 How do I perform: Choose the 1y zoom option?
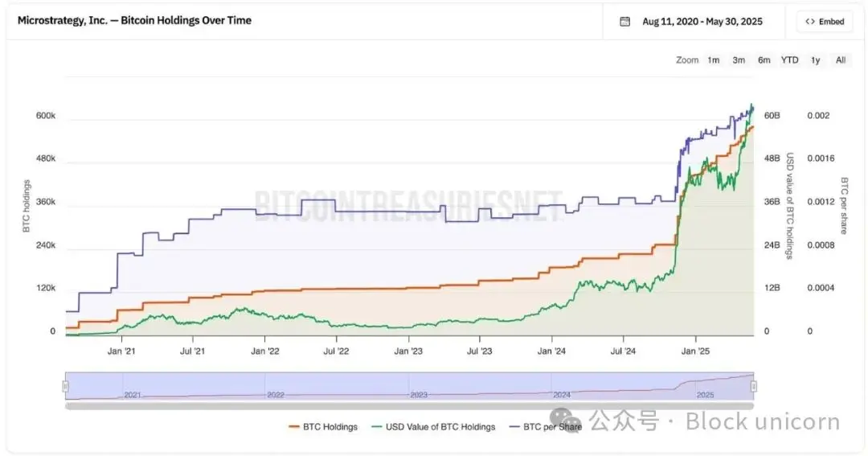pyautogui.click(x=815, y=60)
